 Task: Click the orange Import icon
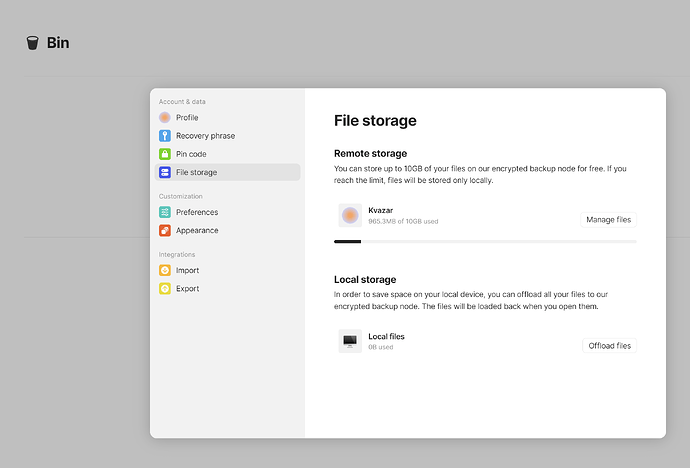coord(165,270)
